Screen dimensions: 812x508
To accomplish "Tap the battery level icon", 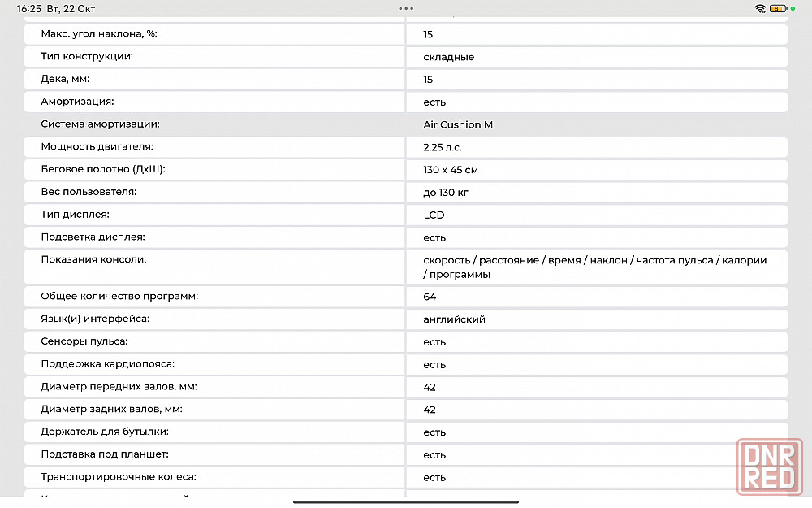I will 778,8.
